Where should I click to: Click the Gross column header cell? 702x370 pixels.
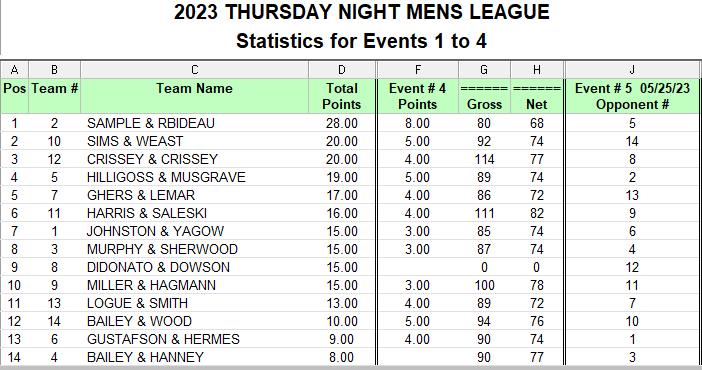click(484, 96)
